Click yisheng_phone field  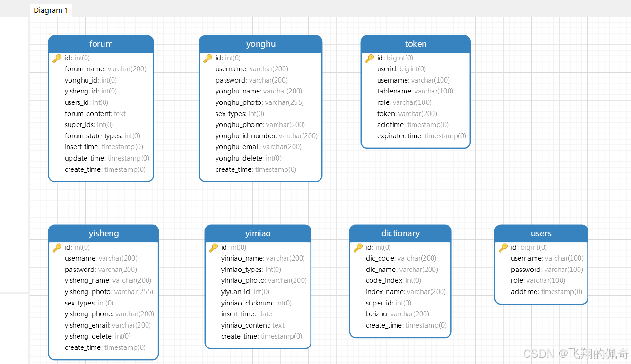(109, 314)
